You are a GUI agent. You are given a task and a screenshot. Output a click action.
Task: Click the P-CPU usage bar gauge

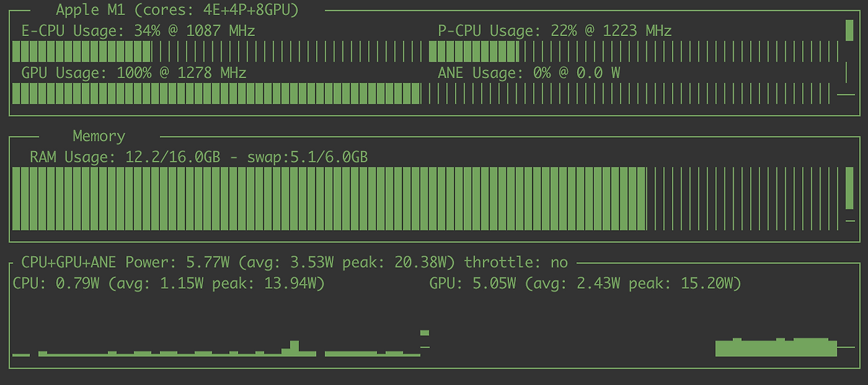click(635, 52)
